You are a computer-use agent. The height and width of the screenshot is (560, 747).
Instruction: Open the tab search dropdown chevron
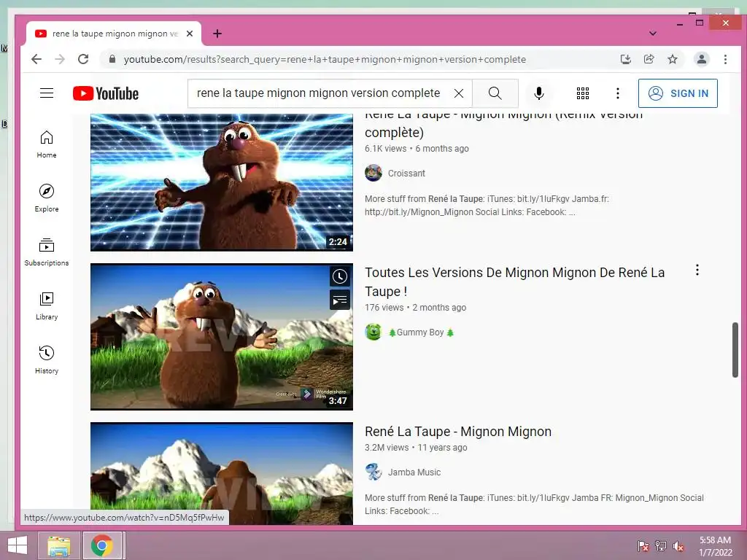653,34
